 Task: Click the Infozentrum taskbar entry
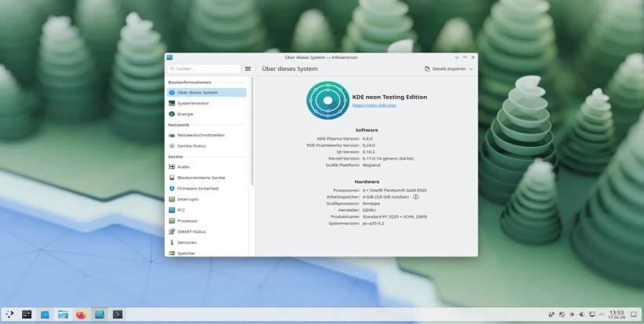(100, 315)
